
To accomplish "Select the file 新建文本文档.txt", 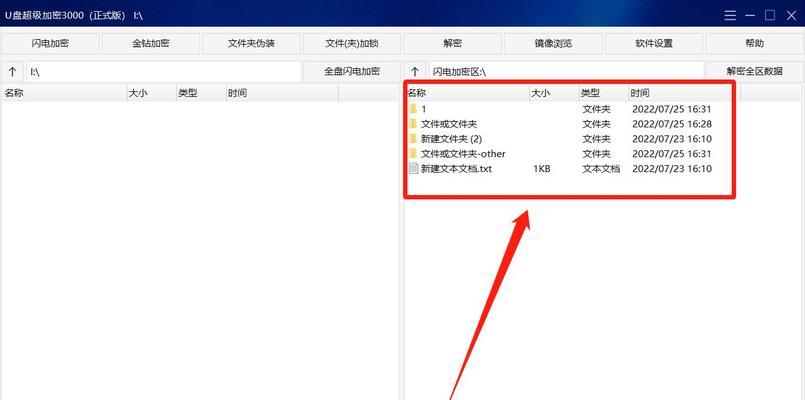I will (x=456, y=168).
